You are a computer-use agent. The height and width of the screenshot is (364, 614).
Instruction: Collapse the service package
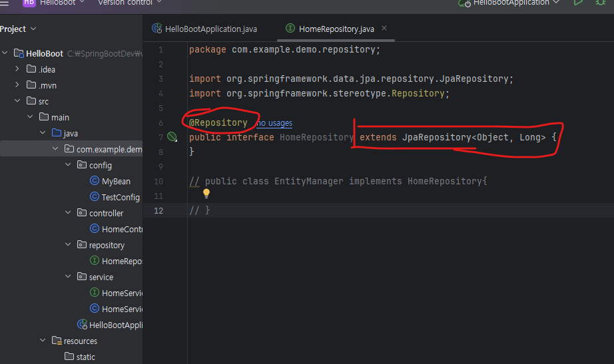(68, 276)
